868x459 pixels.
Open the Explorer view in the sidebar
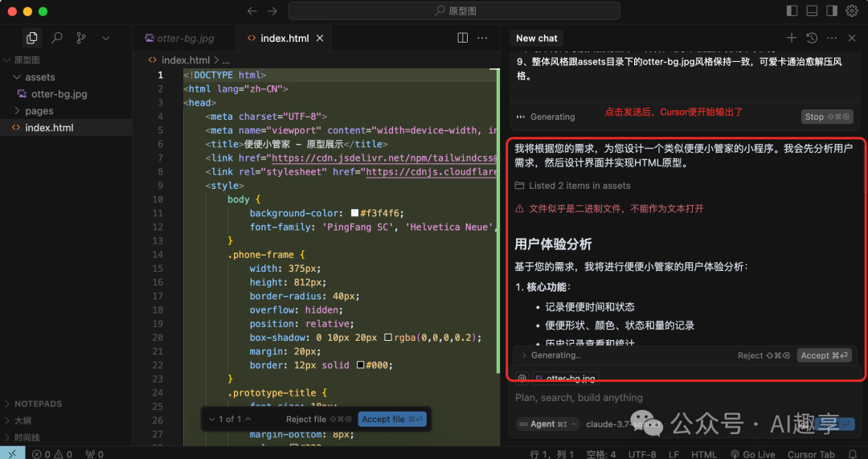[x=32, y=39]
